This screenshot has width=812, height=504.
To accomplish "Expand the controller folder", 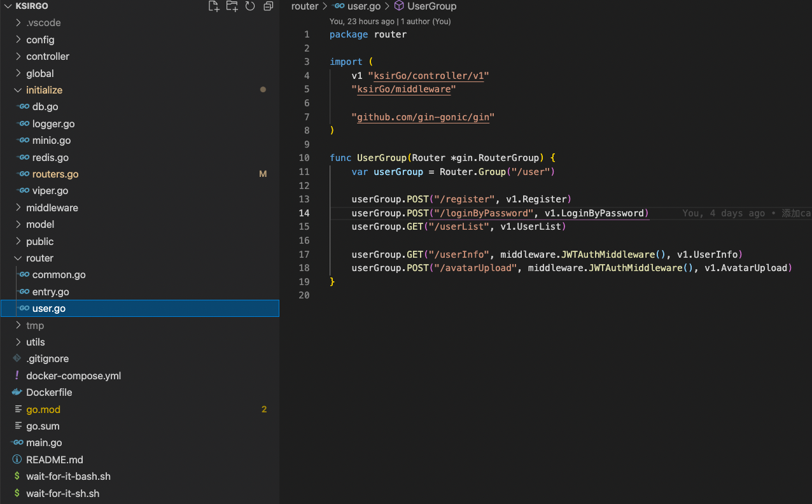I will [x=18, y=56].
